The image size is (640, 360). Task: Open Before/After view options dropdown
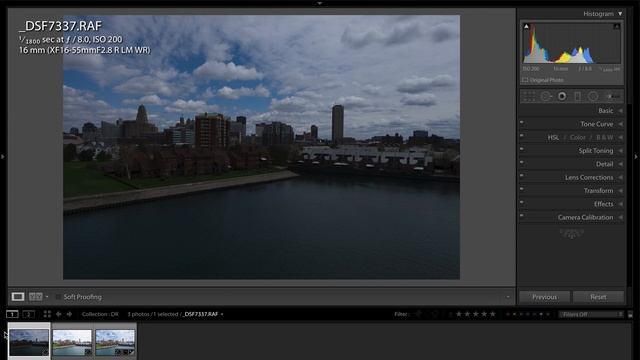coord(47,297)
